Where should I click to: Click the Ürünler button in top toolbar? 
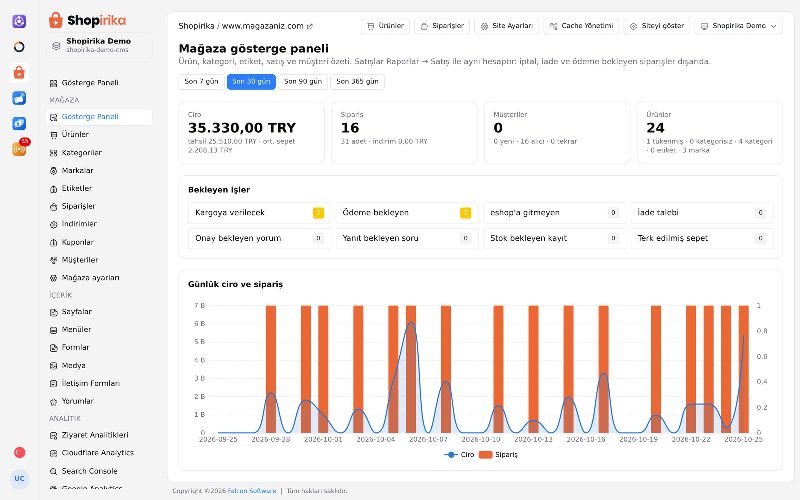(x=385, y=26)
